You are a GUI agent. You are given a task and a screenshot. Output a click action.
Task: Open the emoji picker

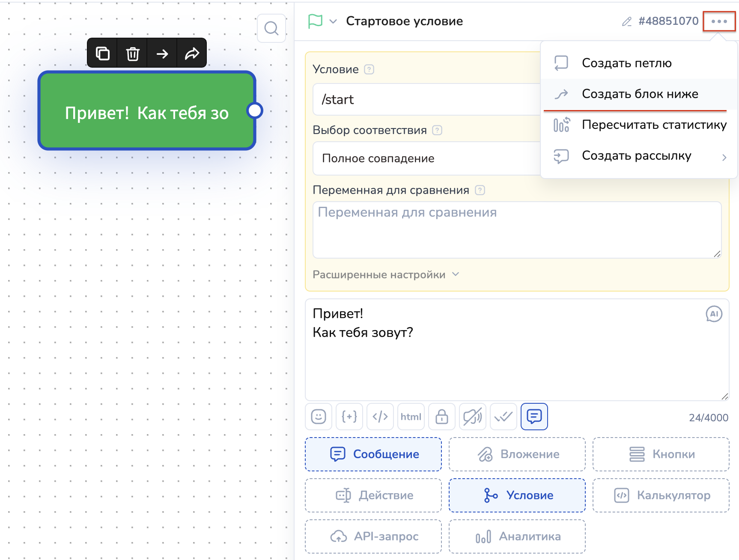(x=319, y=417)
